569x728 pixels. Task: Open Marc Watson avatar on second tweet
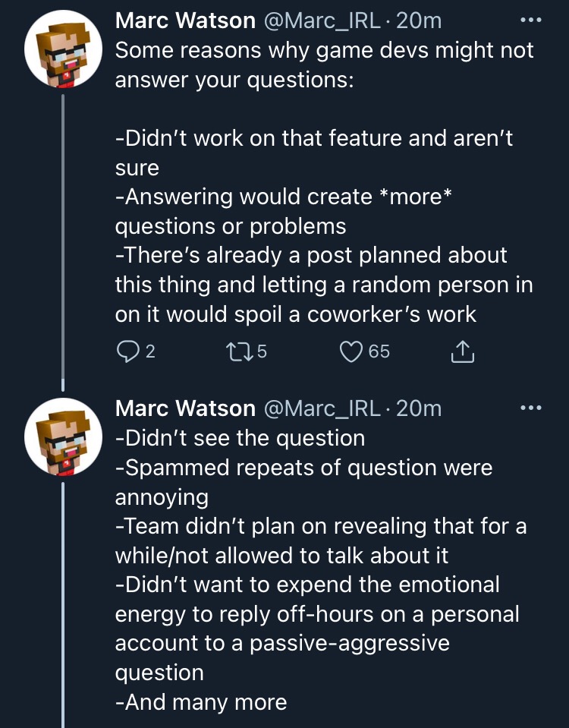63,437
